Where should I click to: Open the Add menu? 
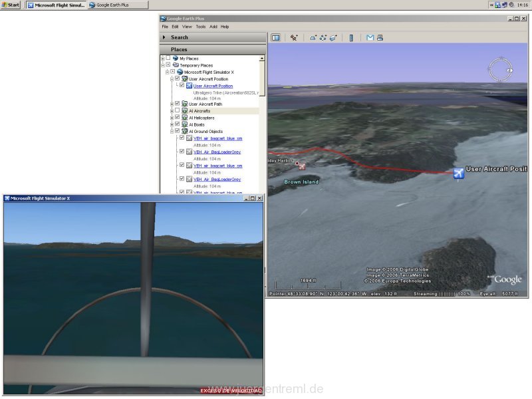tap(213, 27)
